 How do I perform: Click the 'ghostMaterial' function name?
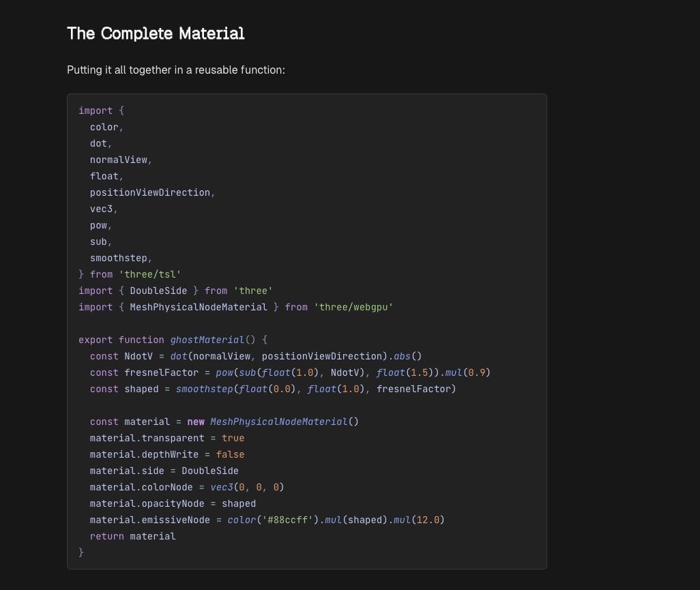(x=207, y=340)
